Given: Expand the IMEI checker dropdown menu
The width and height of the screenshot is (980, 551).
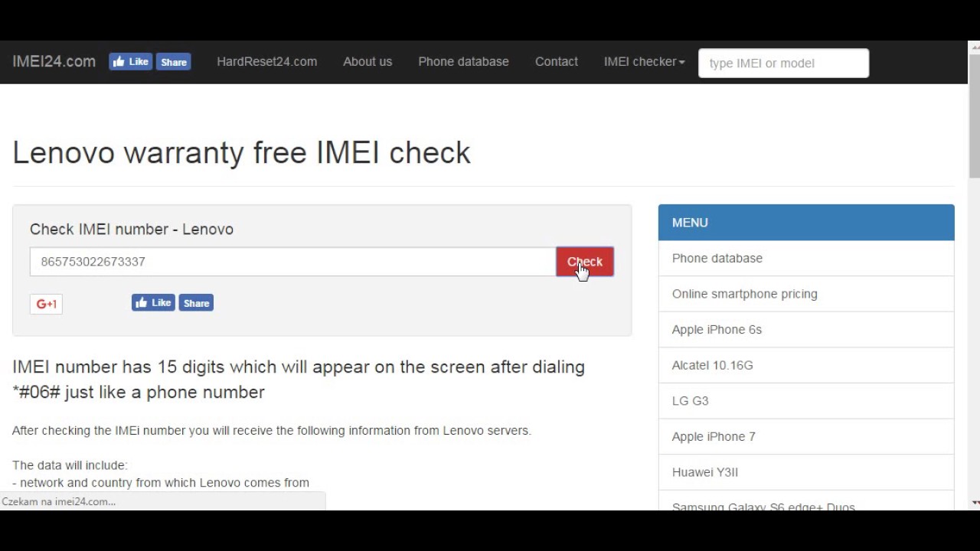Looking at the screenshot, I should [x=644, y=61].
